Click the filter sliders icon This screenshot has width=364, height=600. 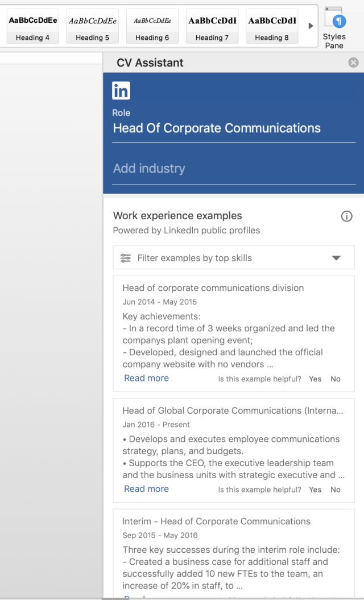pyautogui.click(x=126, y=258)
